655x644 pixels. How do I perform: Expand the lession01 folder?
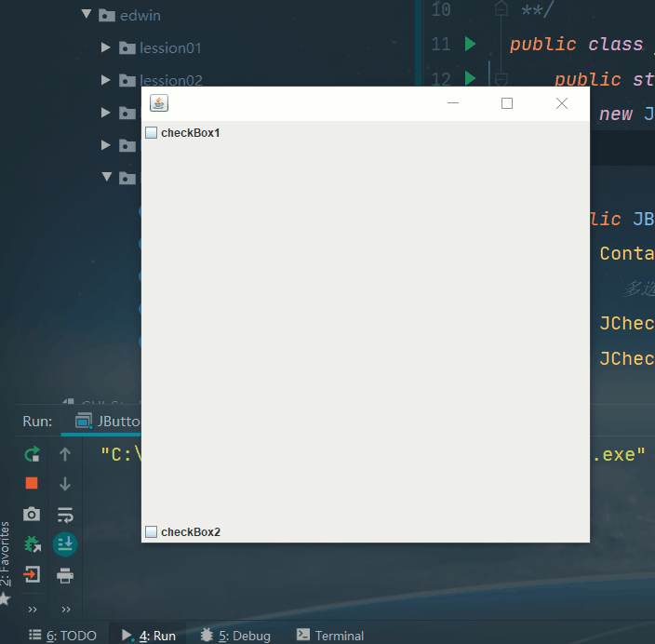point(106,47)
